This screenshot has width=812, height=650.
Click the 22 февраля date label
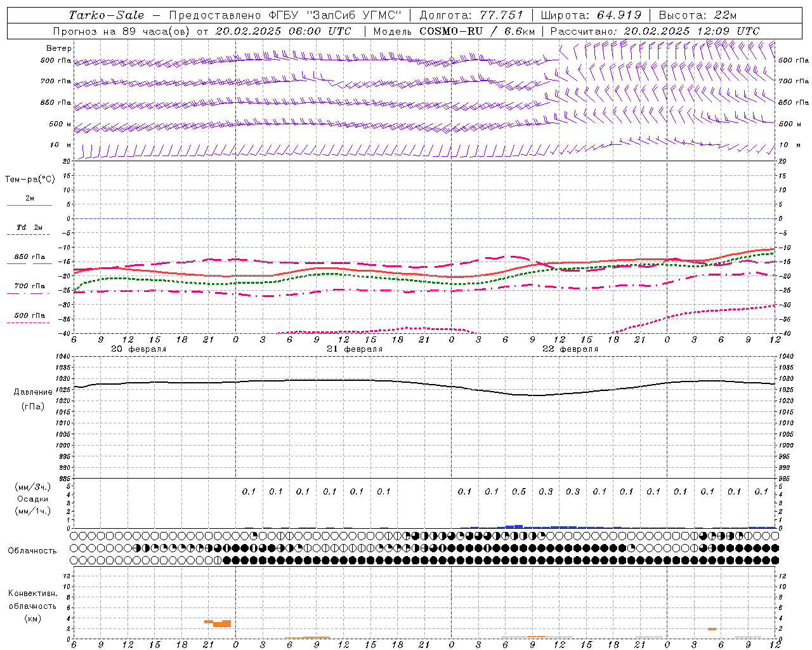(x=570, y=349)
